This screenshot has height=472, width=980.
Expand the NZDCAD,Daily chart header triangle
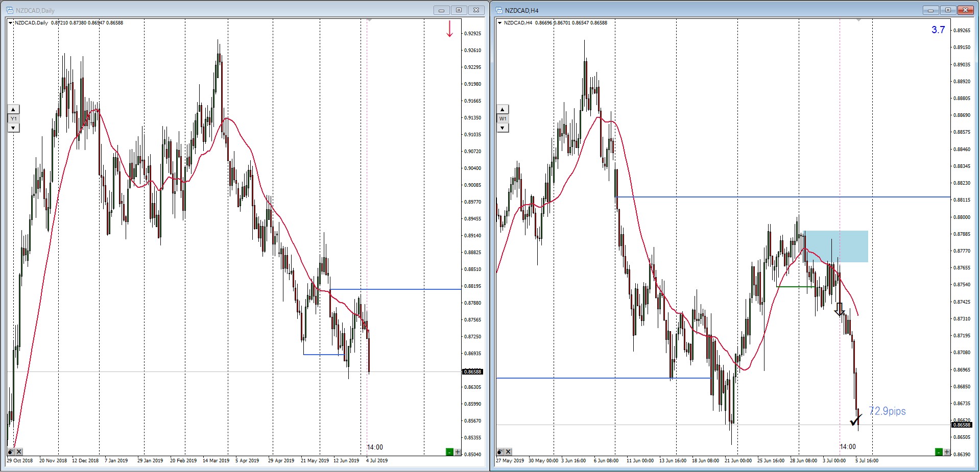(x=11, y=23)
